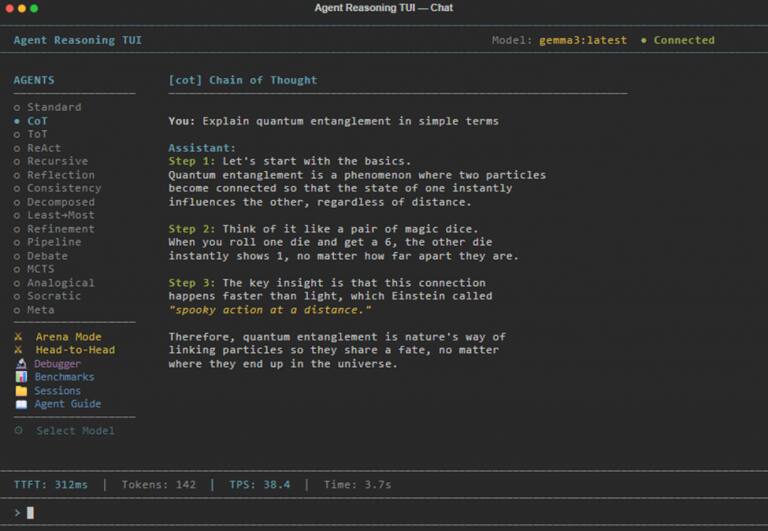Select the ReAct agent radio option

pyautogui.click(x=37, y=147)
